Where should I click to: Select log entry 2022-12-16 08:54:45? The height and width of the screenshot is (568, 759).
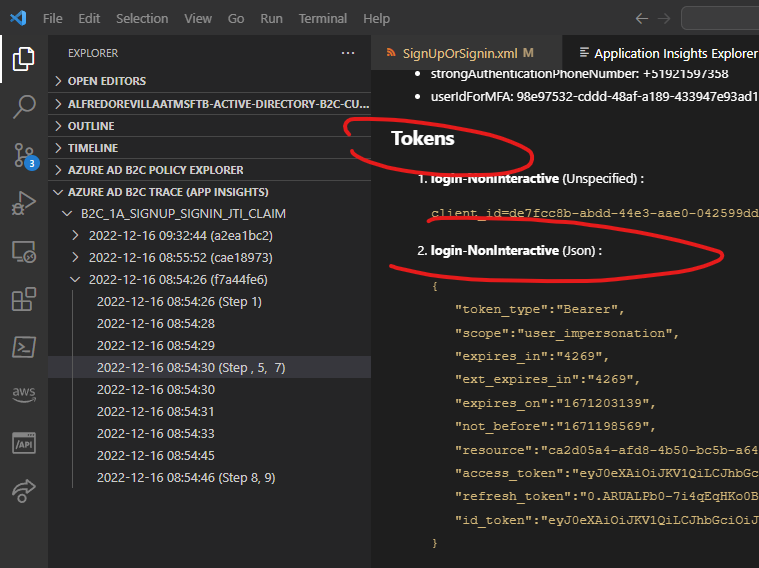pyautogui.click(x=210, y=456)
